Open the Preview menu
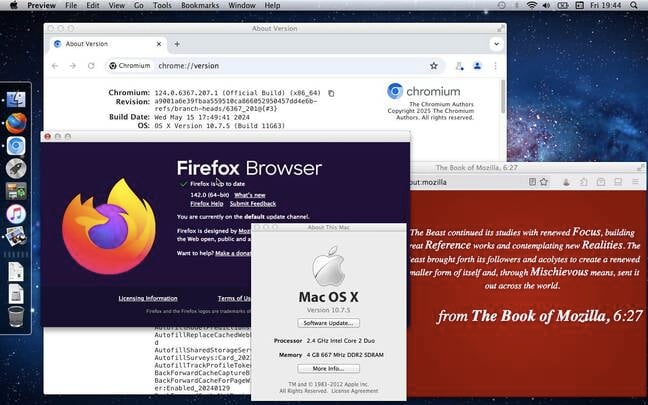This screenshot has width=648, height=405. pyautogui.click(x=41, y=5)
